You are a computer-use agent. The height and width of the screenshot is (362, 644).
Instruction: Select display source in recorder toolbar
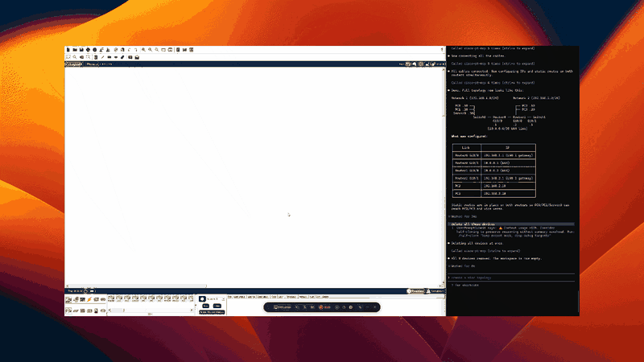(x=283, y=307)
